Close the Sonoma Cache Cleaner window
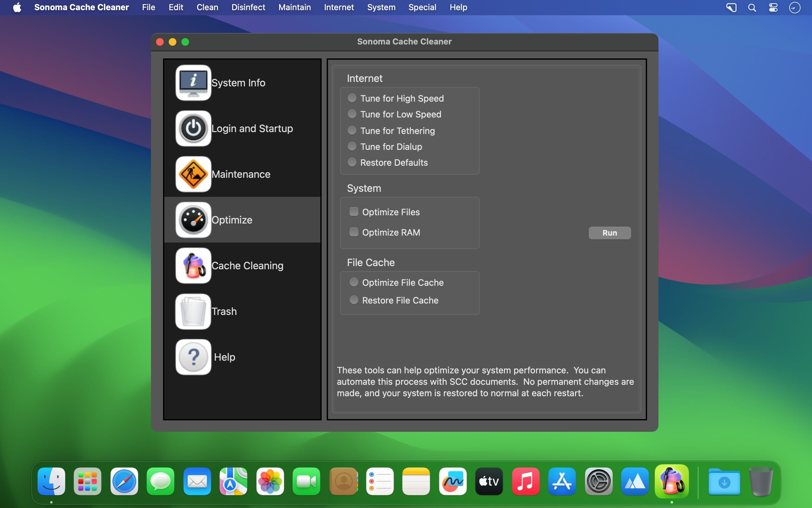 [160, 42]
